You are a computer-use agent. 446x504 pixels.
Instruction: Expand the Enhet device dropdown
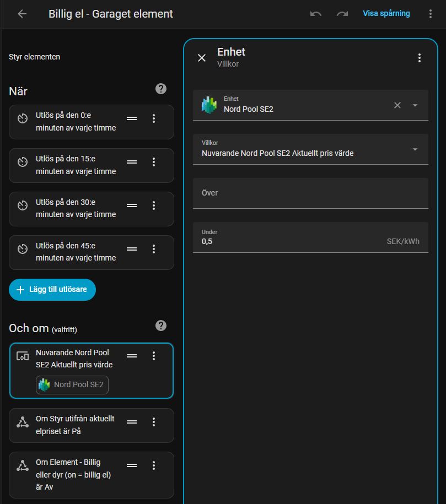click(x=415, y=105)
